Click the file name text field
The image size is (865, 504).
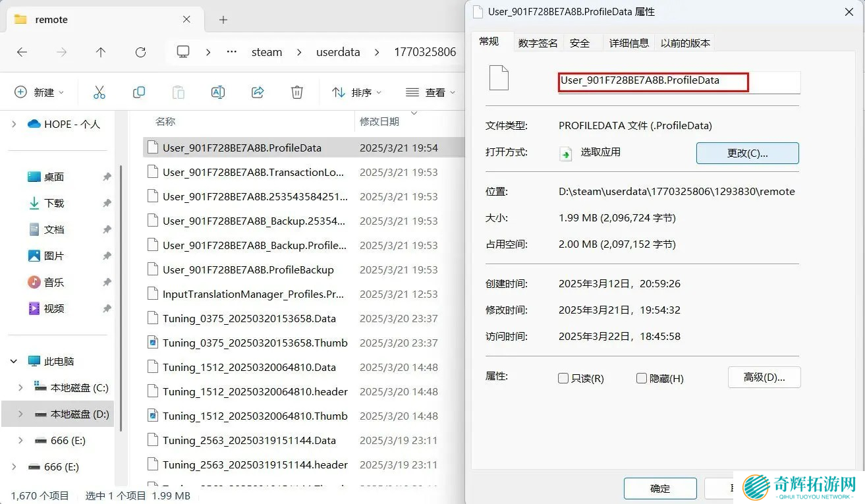(679, 82)
